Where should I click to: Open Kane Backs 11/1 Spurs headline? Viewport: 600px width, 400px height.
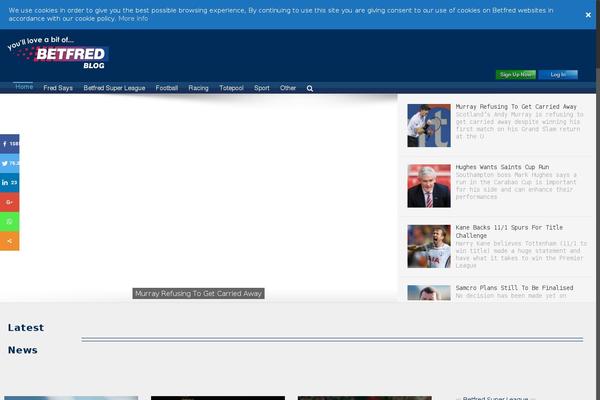point(509,232)
